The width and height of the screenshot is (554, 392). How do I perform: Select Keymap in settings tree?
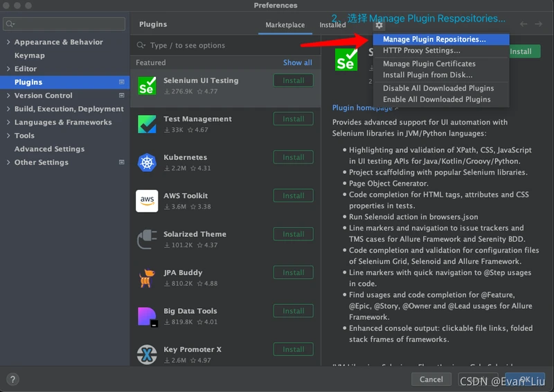pyautogui.click(x=30, y=55)
